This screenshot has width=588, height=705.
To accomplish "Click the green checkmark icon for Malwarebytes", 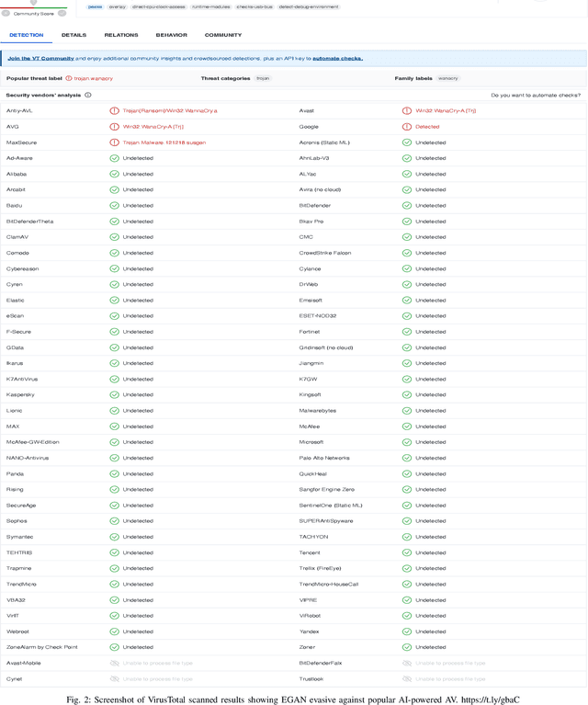I will (407, 411).
